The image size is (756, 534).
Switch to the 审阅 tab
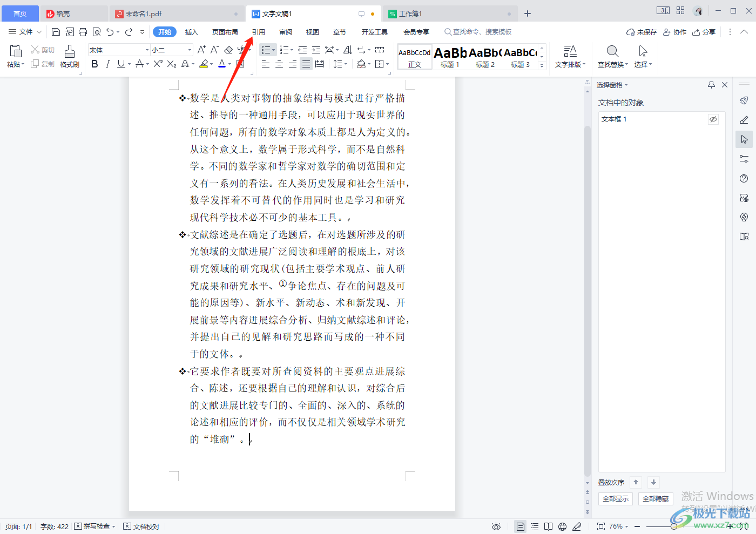(286, 32)
